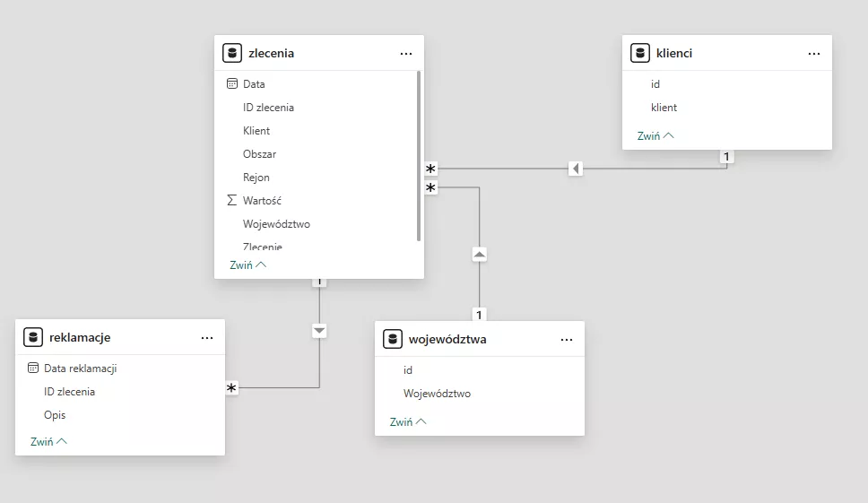Select the Obszar field in zlecenia
This screenshot has width=868, height=503.
point(259,154)
